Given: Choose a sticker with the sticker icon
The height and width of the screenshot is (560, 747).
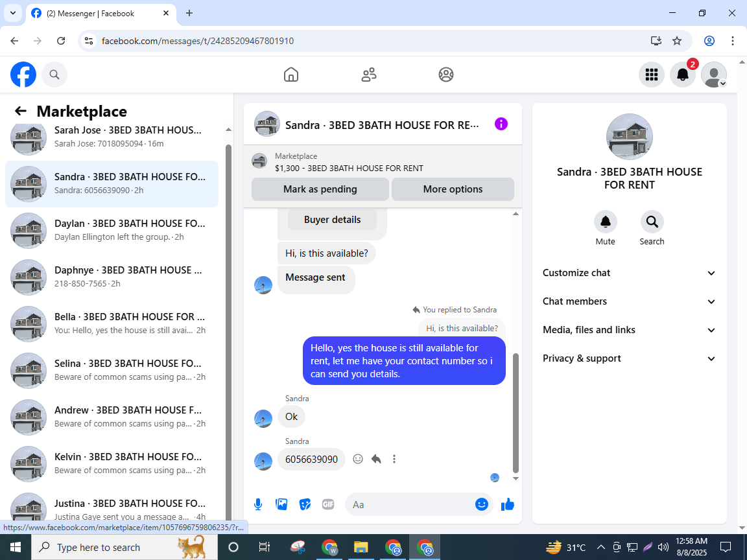Looking at the screenshot, I should (x=305, y=504).
